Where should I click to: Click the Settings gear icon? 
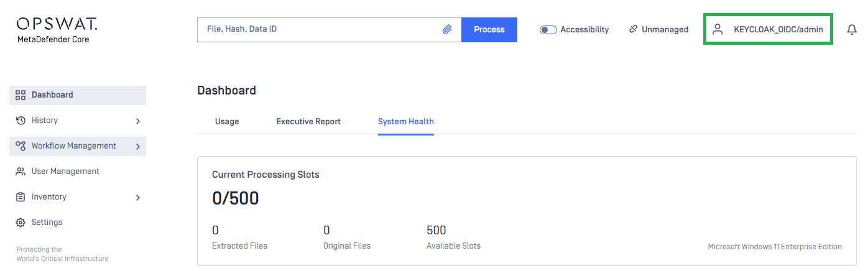point(21,223)
